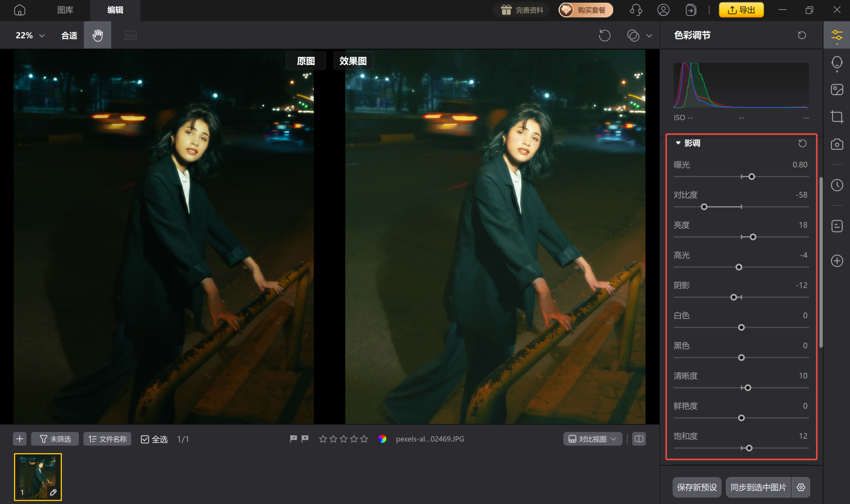
Task: Click the hand pan tool in toolbar
Action: click(97, 35)
